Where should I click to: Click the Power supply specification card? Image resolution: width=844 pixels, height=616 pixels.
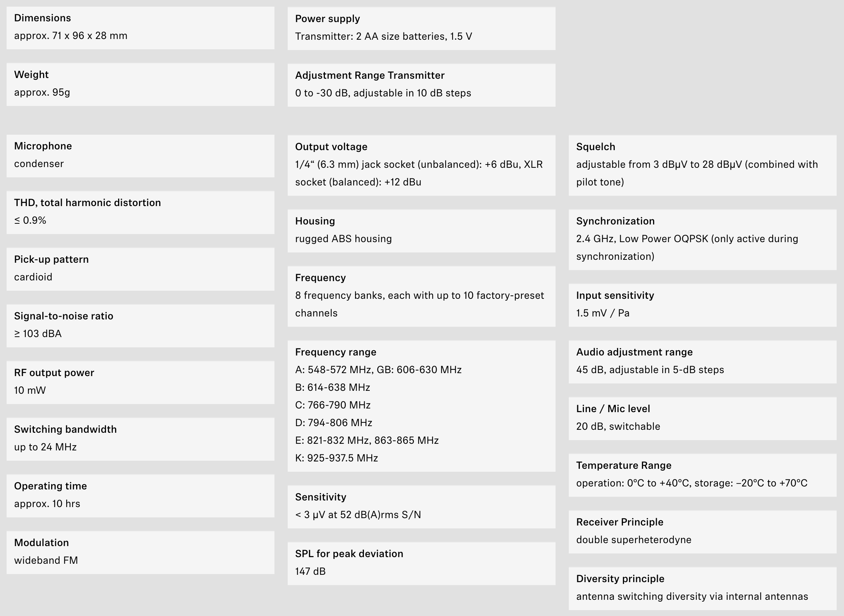coord(421,28)
